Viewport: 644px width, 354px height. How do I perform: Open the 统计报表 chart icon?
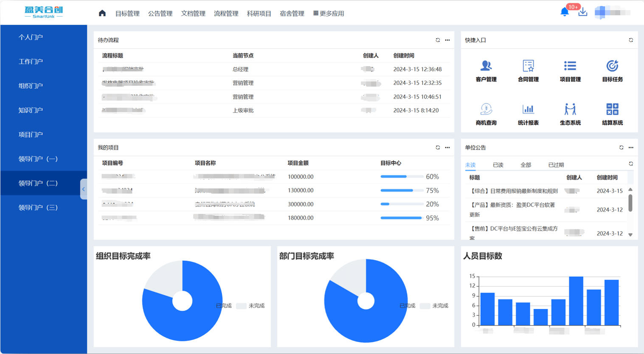[x=528, y=109]
